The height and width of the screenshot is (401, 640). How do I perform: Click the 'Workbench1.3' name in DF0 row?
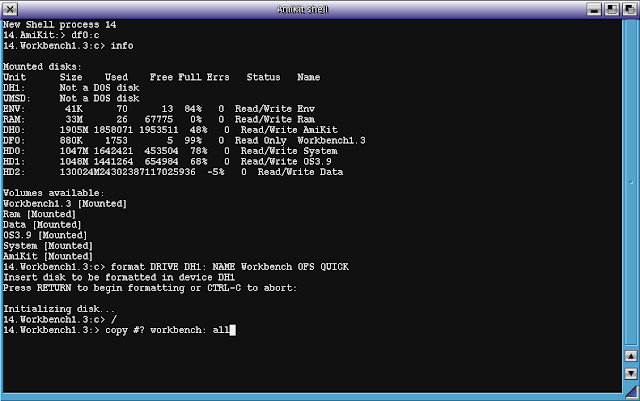click(331, 141)
